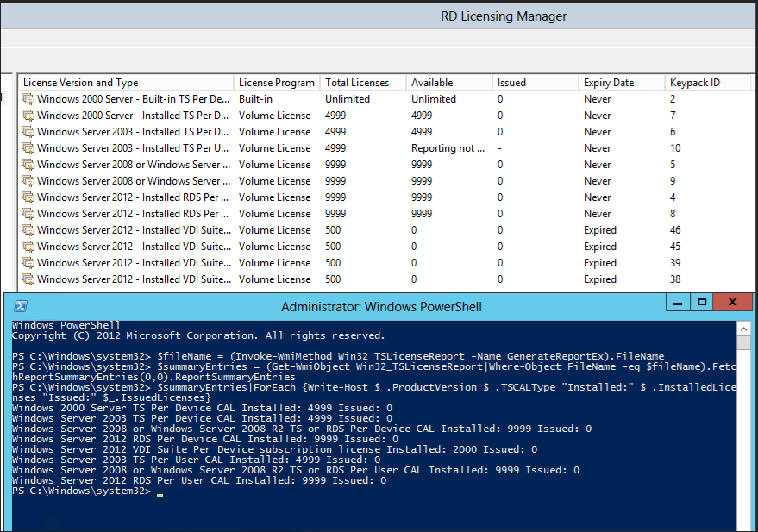Click the PowerShell prompt cursor line

click(x=87, y=491)
